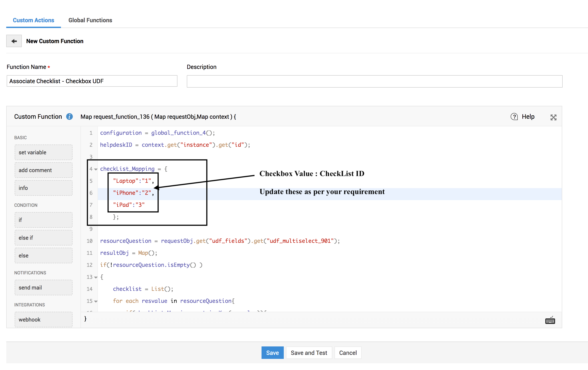The width and height of the screenshot is (588, 370).
Task: Choose the webhook integration block
Action: [x=43, y=320]
